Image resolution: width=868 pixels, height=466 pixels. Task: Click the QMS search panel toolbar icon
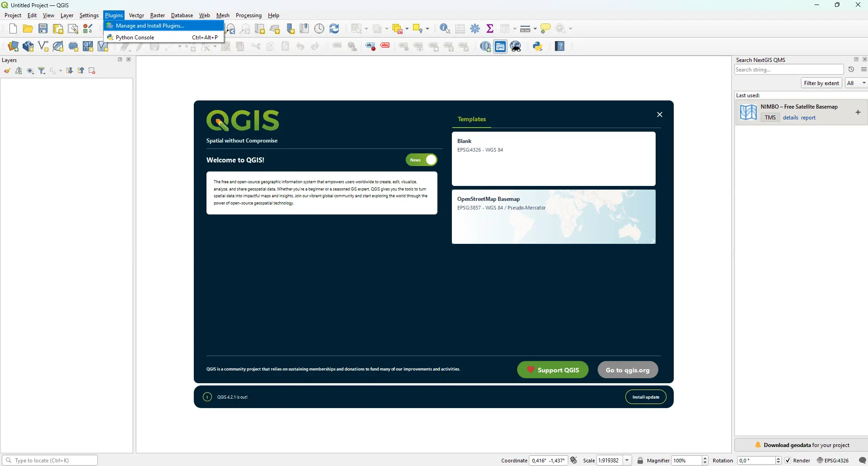(500, 46)
